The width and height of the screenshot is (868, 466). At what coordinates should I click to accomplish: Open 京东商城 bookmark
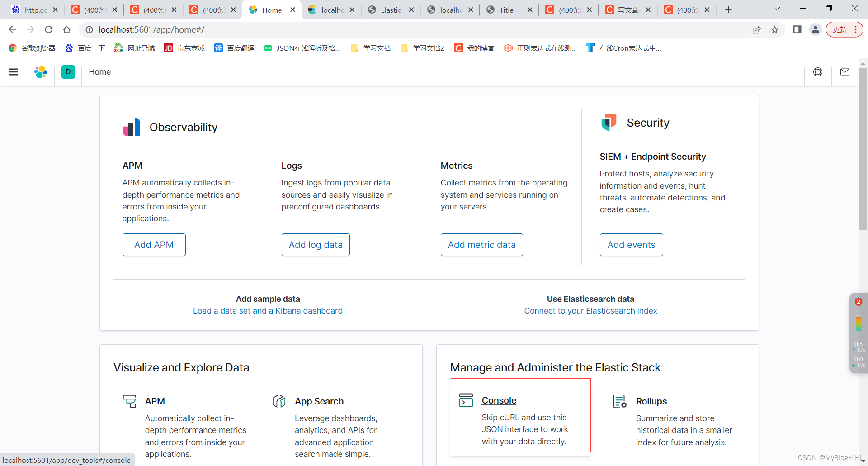pos(184,48)
